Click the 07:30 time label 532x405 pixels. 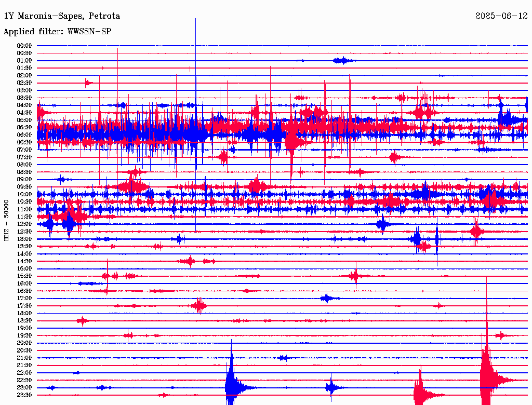point(24,157)
